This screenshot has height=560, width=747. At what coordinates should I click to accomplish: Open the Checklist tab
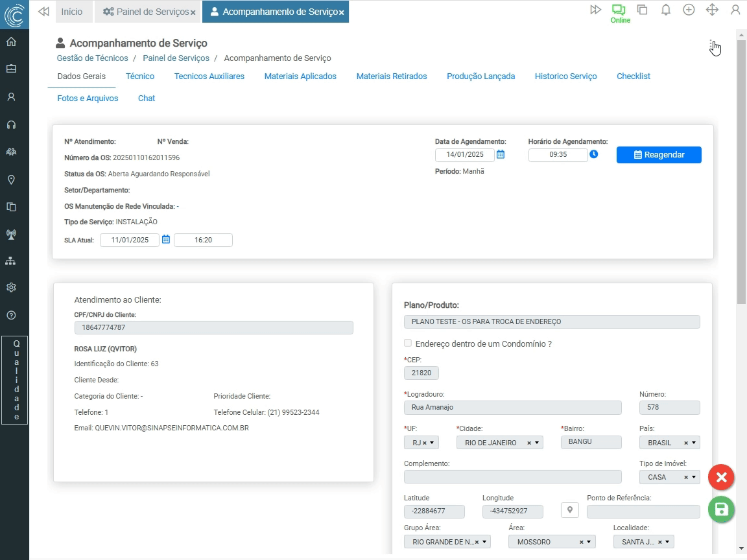633,76
